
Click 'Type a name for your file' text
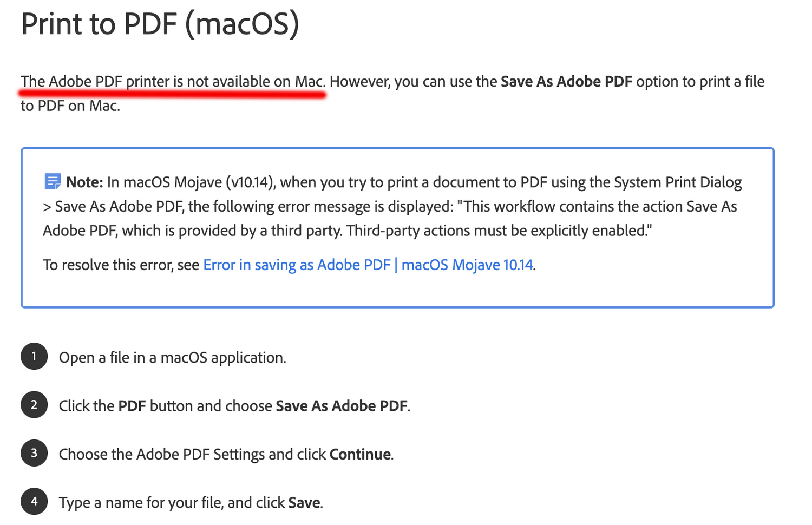click(x=141, y=503)
